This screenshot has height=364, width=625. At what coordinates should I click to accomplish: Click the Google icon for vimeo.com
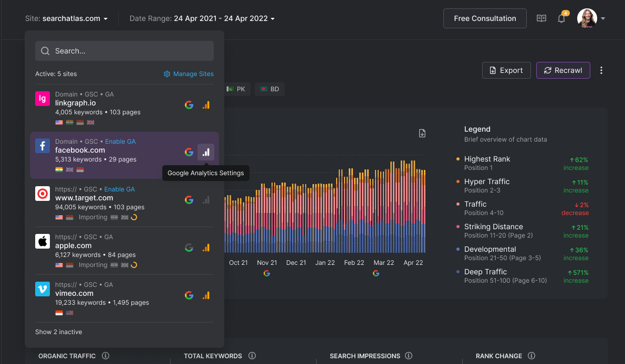tap(189, 295)
